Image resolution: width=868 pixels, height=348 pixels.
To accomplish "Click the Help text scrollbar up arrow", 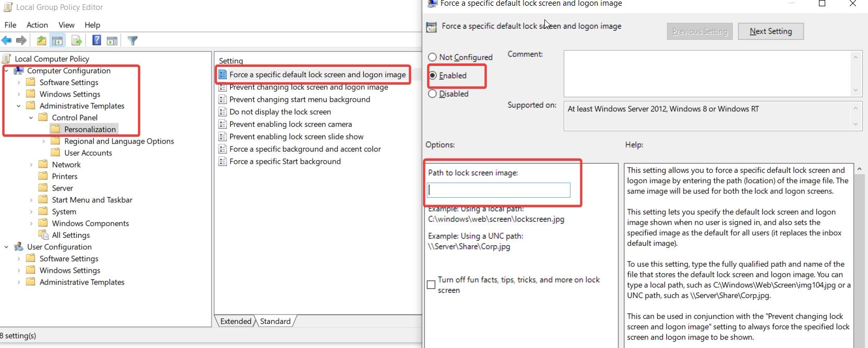I will pos(860,169).
